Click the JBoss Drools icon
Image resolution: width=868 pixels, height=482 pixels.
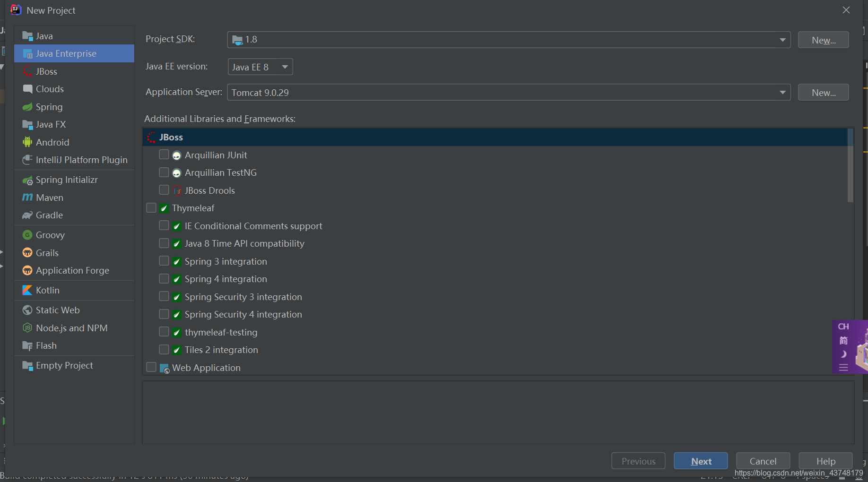pyautogui.click(x=177, y=191)
